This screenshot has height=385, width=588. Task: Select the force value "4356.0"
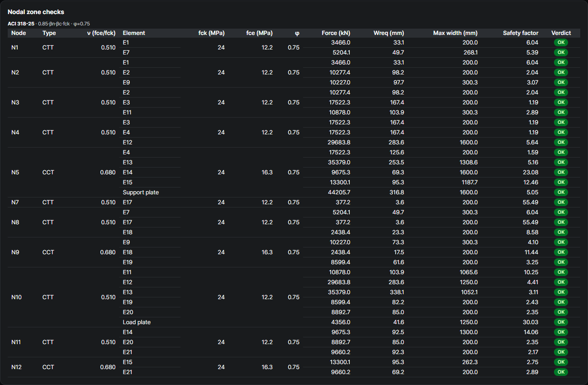(x=340, y=322)
